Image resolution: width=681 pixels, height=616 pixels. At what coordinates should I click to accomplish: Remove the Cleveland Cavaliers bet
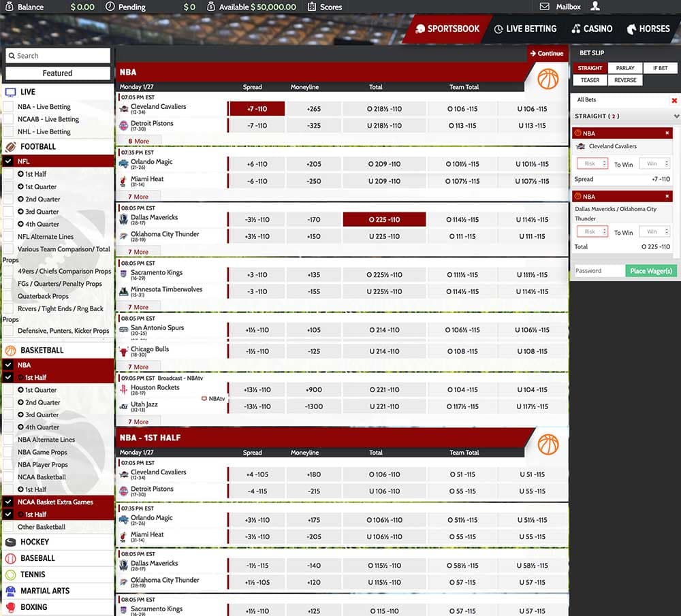pyautogui.click(x=667, y=133)
